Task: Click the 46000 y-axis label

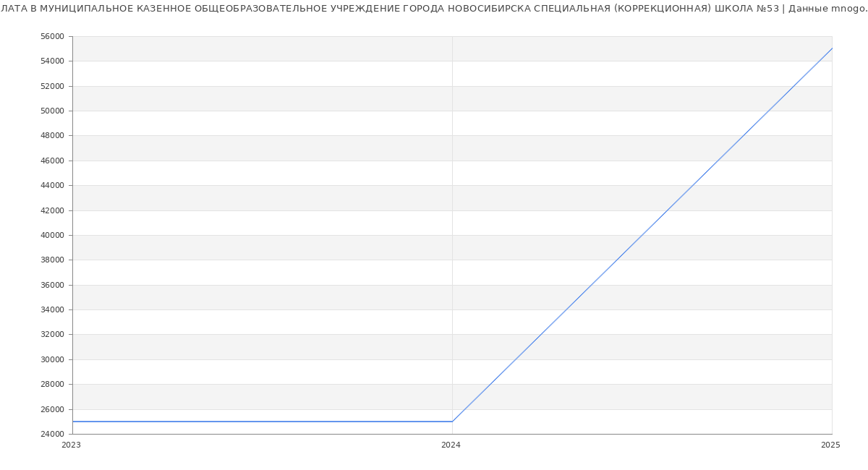Action: click(x=54, y=161)
